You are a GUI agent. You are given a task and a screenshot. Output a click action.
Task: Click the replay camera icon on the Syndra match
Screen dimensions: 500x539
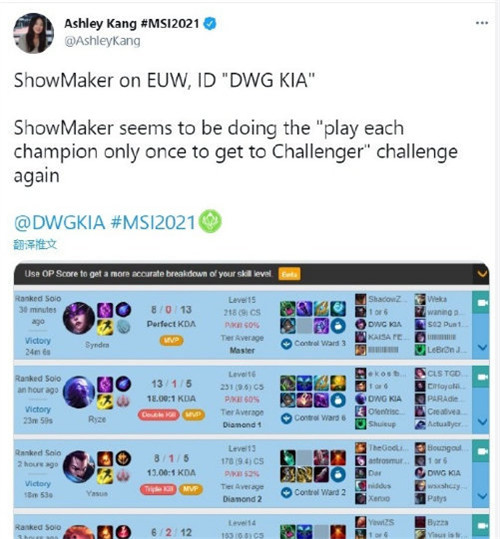[482, 302]
